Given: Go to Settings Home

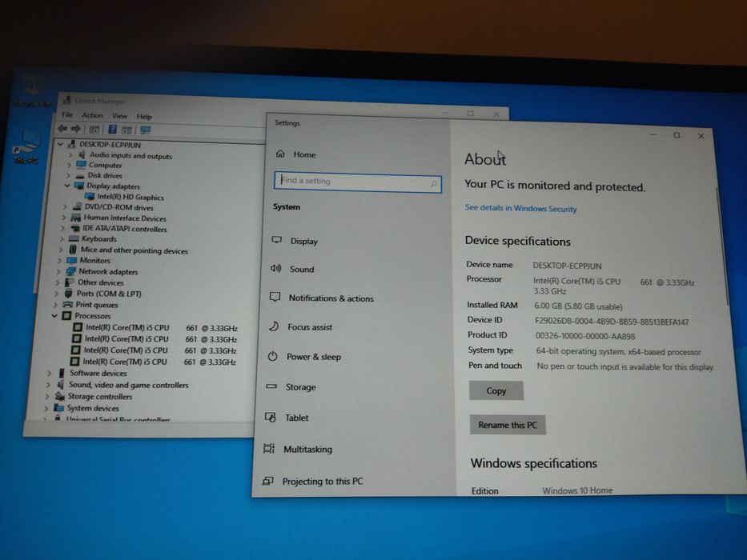Looking at the screenshot, I should pos(304,154).
